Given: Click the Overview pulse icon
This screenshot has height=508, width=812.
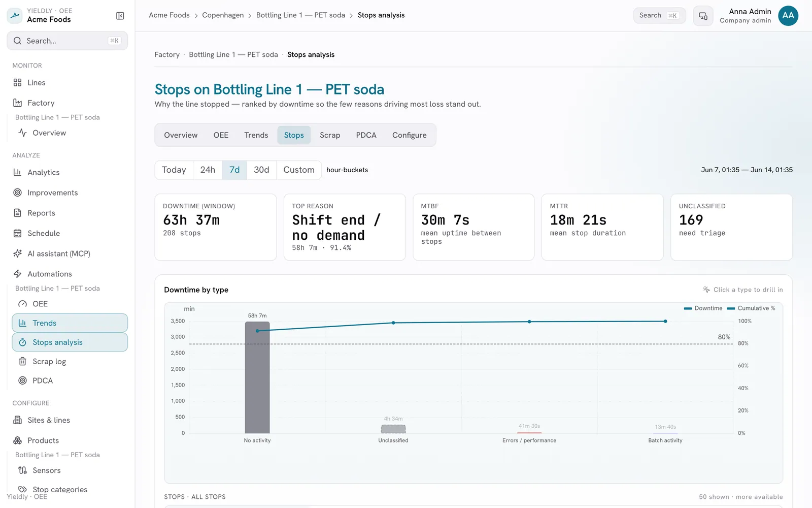Looking at the screenshot, I should pos(22,133).
